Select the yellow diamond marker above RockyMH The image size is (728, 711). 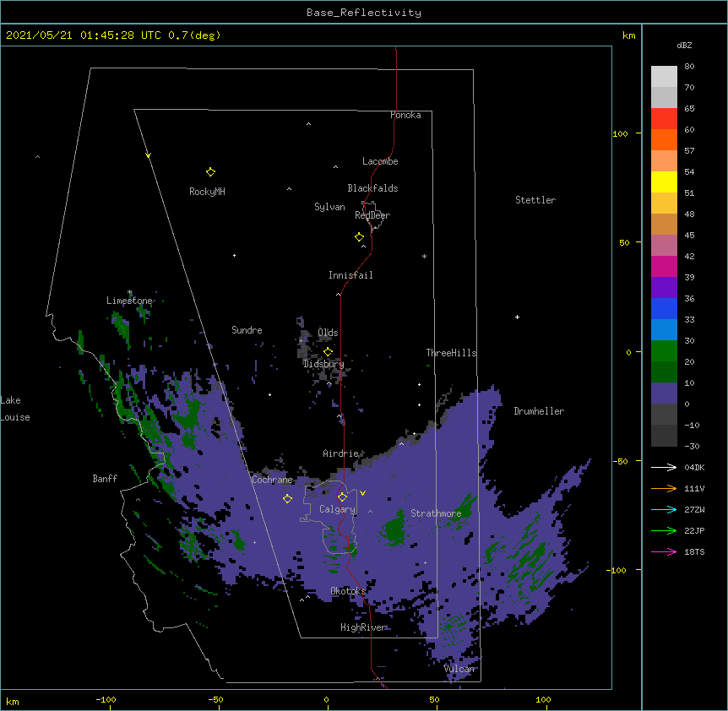210,172
